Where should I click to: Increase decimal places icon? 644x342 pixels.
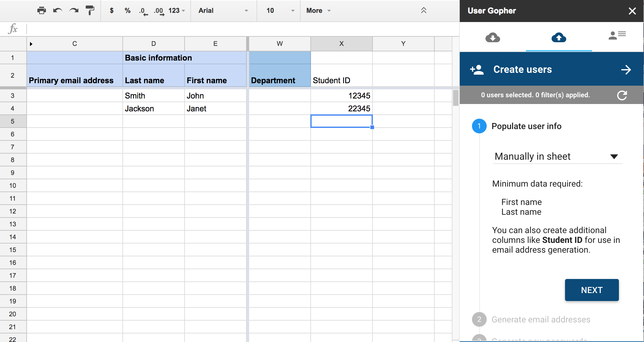159,11
